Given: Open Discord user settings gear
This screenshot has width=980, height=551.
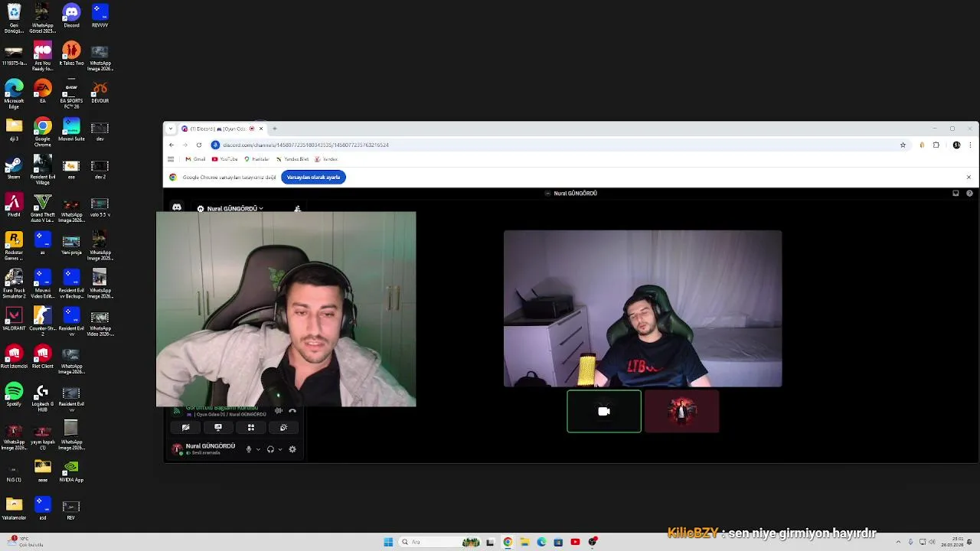Looking at the screenshot, I should [292, 449].
